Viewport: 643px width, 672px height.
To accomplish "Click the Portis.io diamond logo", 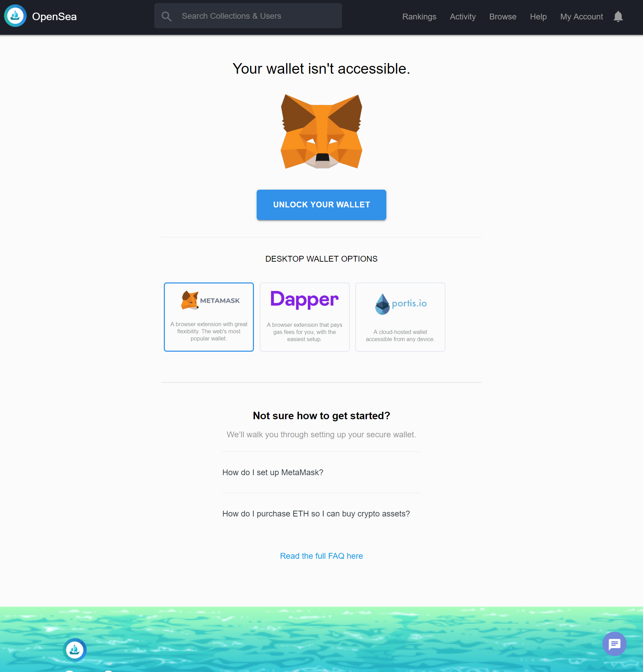I will 382,304.
